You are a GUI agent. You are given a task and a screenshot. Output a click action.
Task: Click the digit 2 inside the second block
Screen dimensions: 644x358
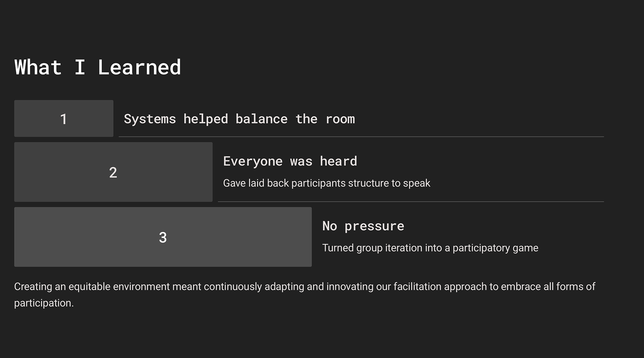click(113, 172)
